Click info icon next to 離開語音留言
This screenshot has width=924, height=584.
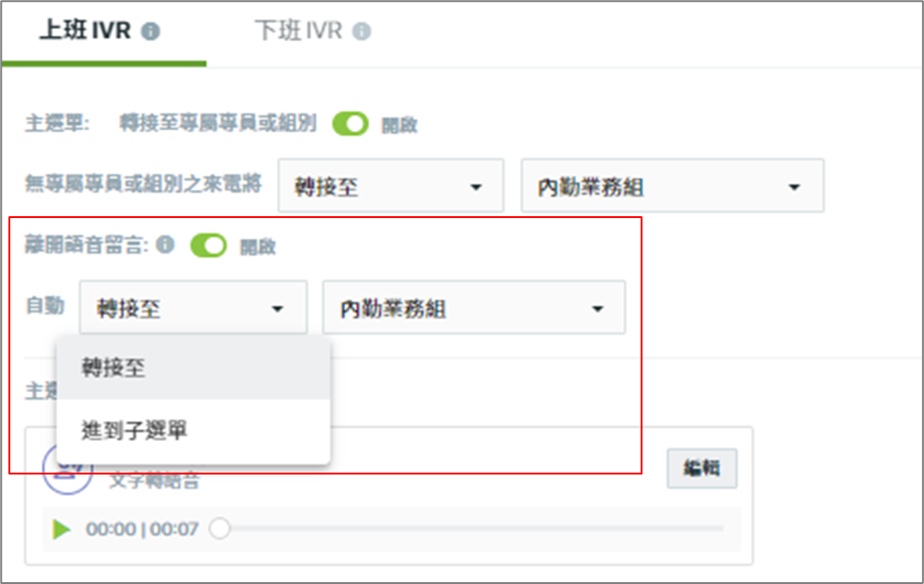[166, 244]
